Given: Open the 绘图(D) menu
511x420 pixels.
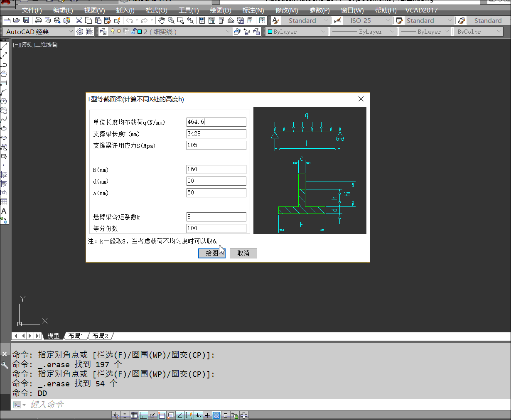Looking at the screenshot, I should coord(220,10).
